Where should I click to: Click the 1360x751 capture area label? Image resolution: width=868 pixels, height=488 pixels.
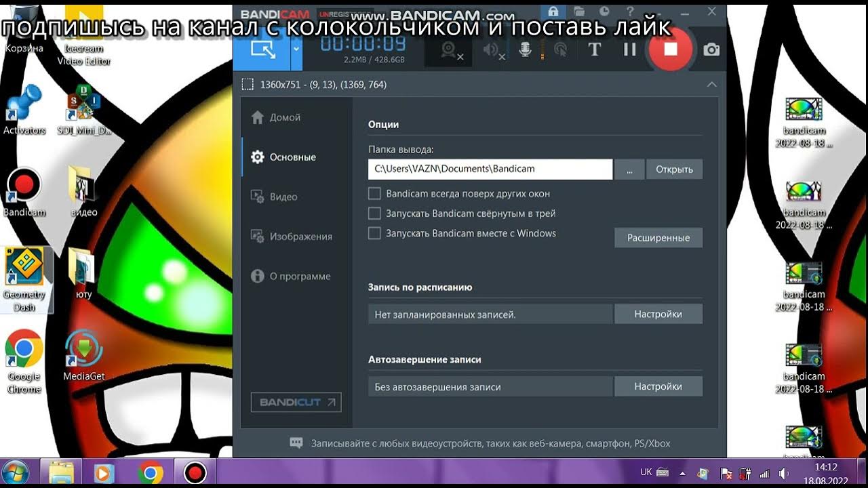pyautogui.click(x=323, y=85)
